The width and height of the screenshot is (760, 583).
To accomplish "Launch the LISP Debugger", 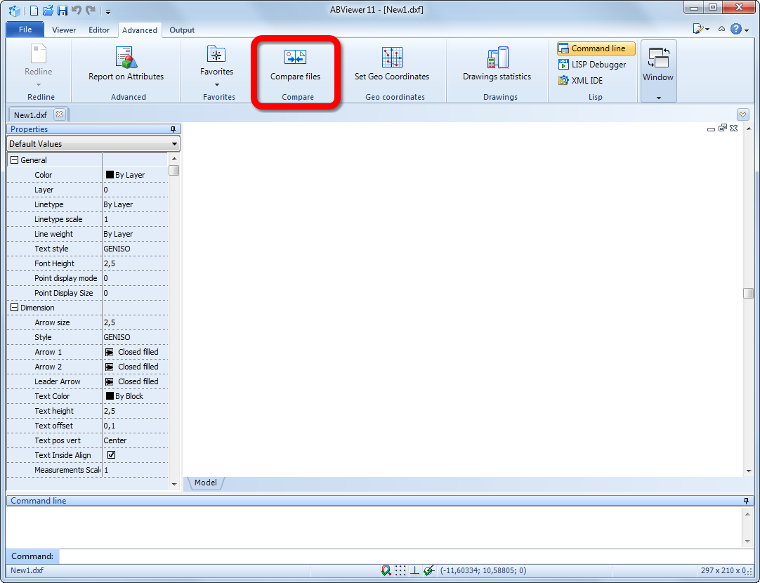I will [592, 64].
